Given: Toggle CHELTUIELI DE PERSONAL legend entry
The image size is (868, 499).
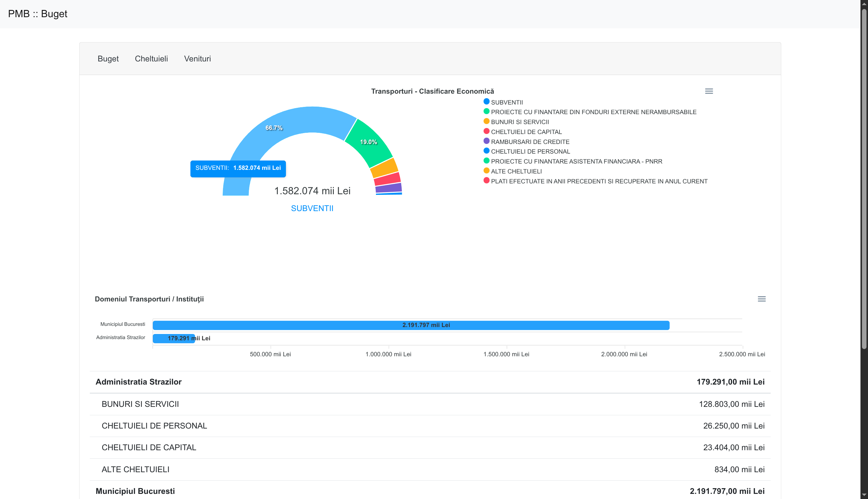Looking at the screenshot, I should (x=530, y=151).
